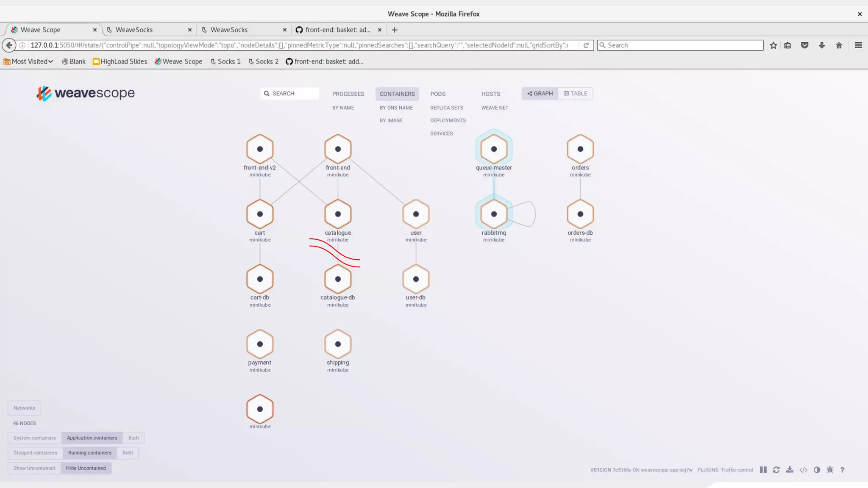Click the Firefox hamburger menu icon
Image resolution: width=868 pixels, height=488 pixels.
[x=858, y=45]
